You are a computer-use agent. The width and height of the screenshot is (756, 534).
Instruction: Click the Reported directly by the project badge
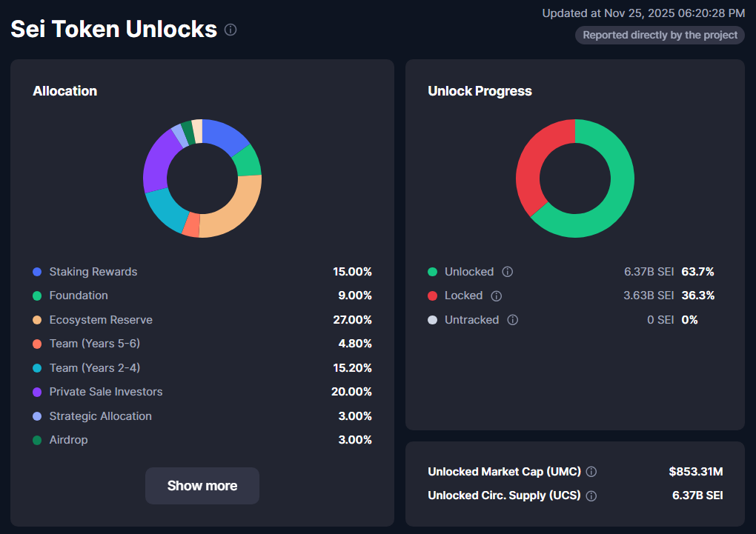[x=659, y=35]
